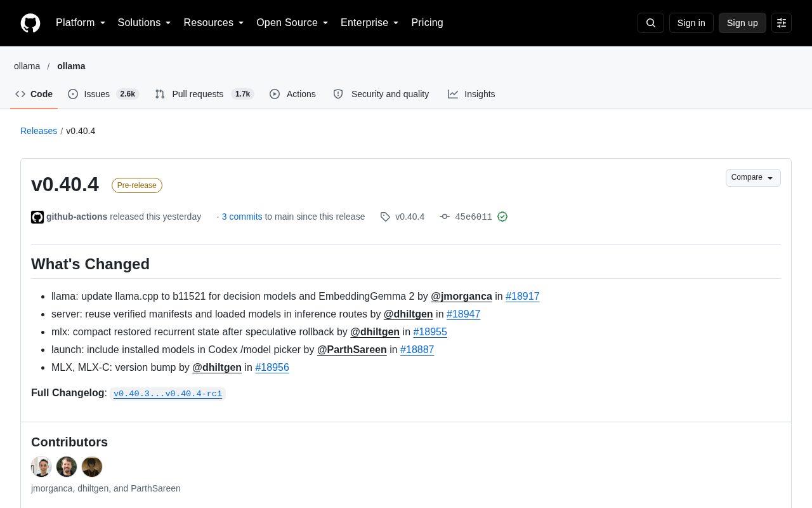Image resolution: width=812 pixels, height=508 pixels.
Task: Go to the ollama owner link
Action: click(27, 66)
